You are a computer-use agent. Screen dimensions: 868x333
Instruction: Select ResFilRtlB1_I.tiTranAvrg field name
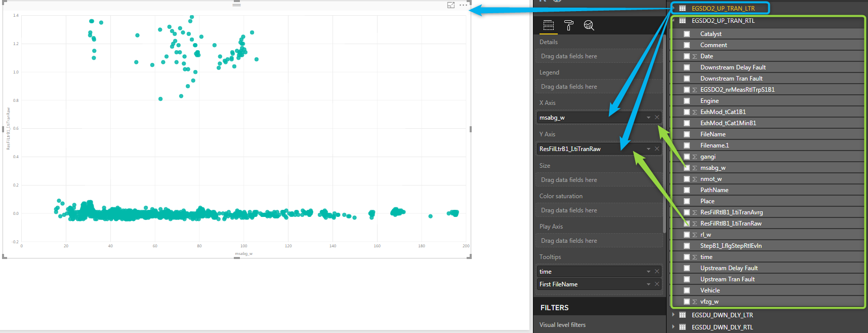[731, 212]
